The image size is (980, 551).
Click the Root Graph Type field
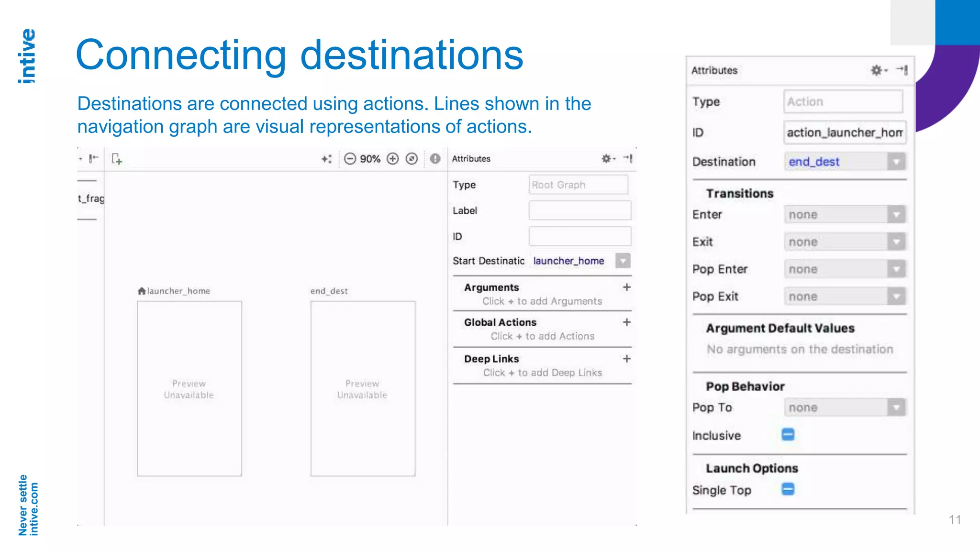point(578,185)
